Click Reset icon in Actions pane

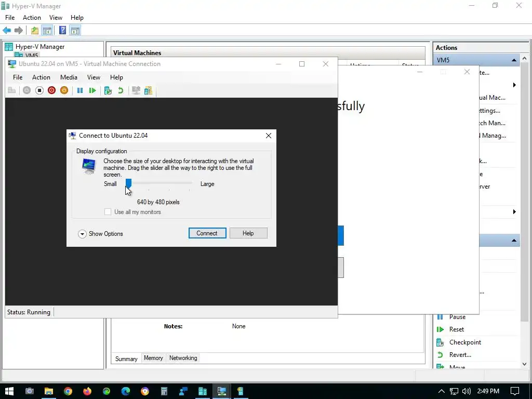pos(441,329)
